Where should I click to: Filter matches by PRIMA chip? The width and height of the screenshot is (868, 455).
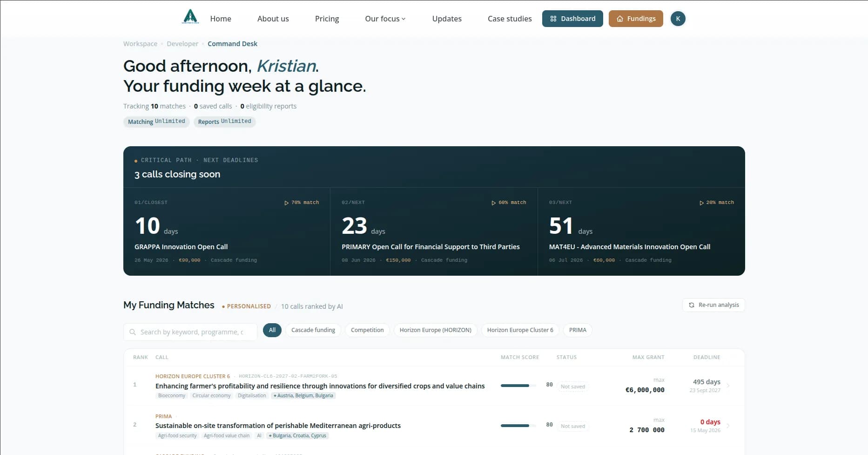point(578,330)
